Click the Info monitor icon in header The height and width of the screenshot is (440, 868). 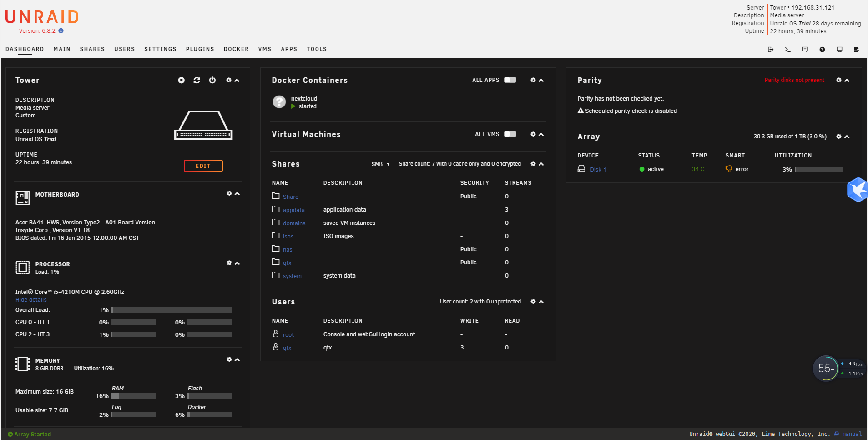[x=840, y=50]
